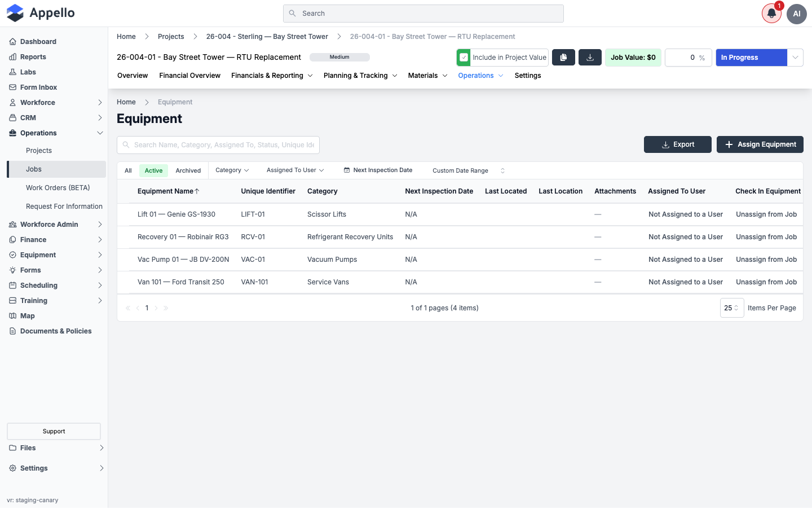812x518 pixels.
Task: Go to last page double-arrow in pagination
Action: [166, 308]
